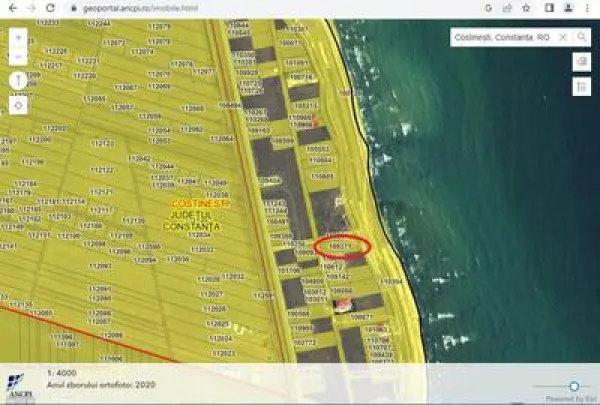This screenshot has width=600, height=405.
Task: Select parcel 112044 on the map
Action: (x=163, y=166)
